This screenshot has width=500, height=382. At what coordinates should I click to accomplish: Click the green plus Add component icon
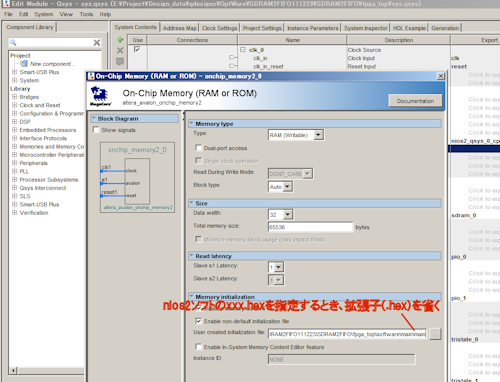tap(120, 40)
